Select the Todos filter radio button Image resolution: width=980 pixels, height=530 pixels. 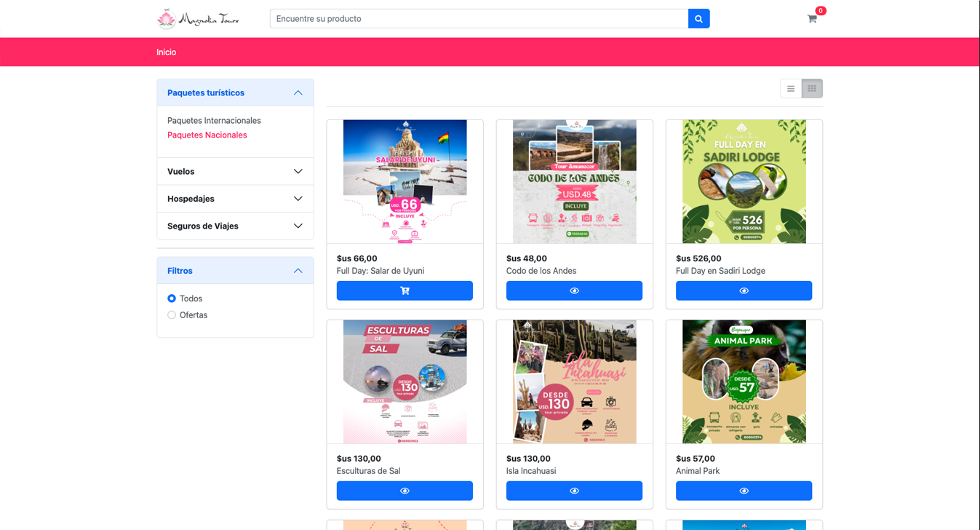172,298
